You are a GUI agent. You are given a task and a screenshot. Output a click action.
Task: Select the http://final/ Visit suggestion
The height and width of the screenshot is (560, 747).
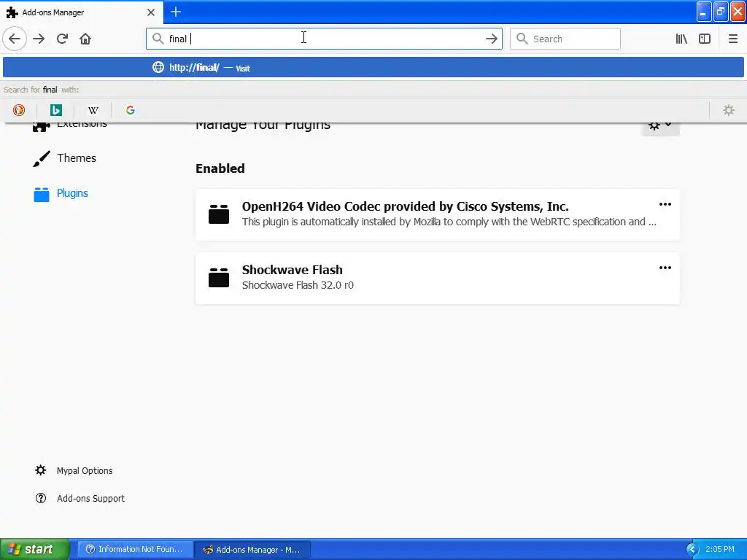(x=373, y=67)
